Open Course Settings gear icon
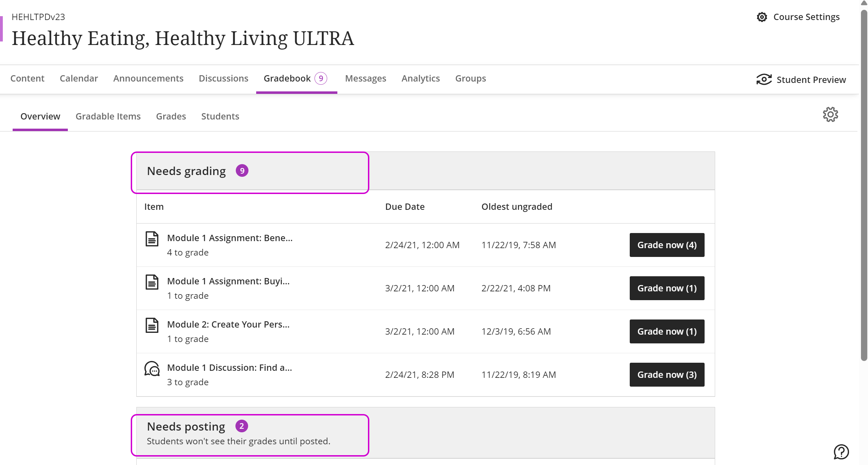Viewport: 868px width, 465px height. (x=762, y=17)
